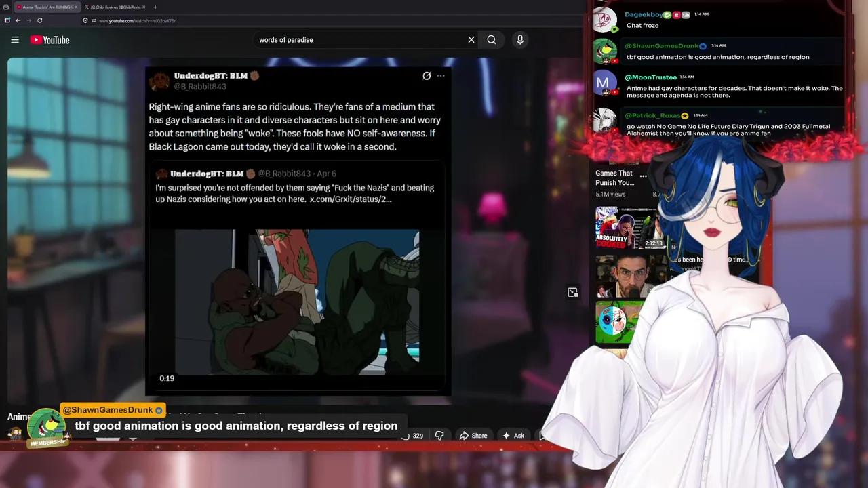Reload the YouTube page
Viewport: 868px width, 488px height.
[40, 20]
